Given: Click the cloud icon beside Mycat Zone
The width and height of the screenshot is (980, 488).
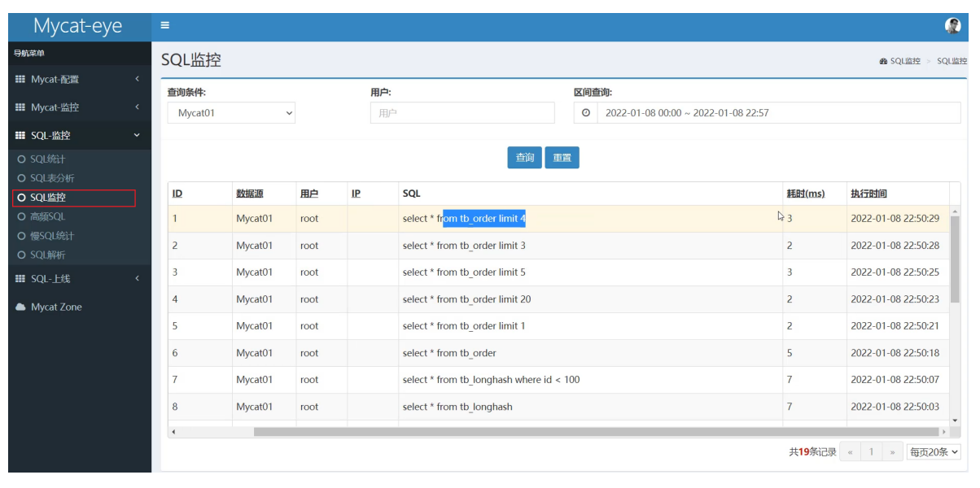Looking at the screenshot, I should point(20,307).
